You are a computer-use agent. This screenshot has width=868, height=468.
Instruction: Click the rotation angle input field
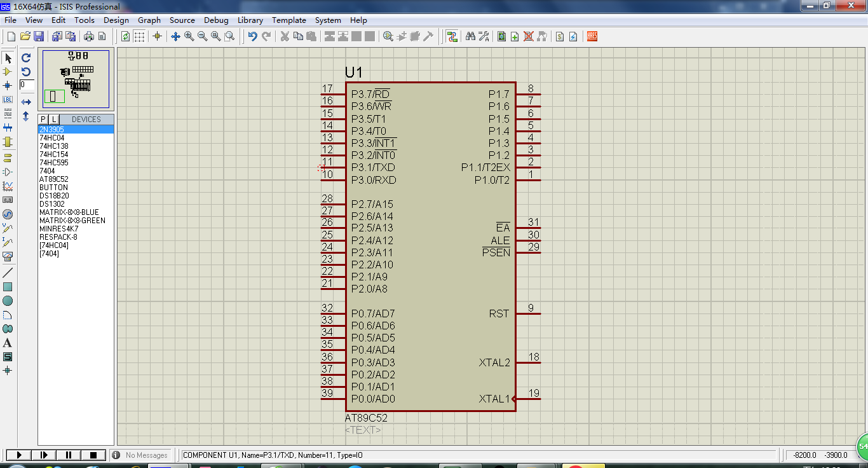(27, 85)
